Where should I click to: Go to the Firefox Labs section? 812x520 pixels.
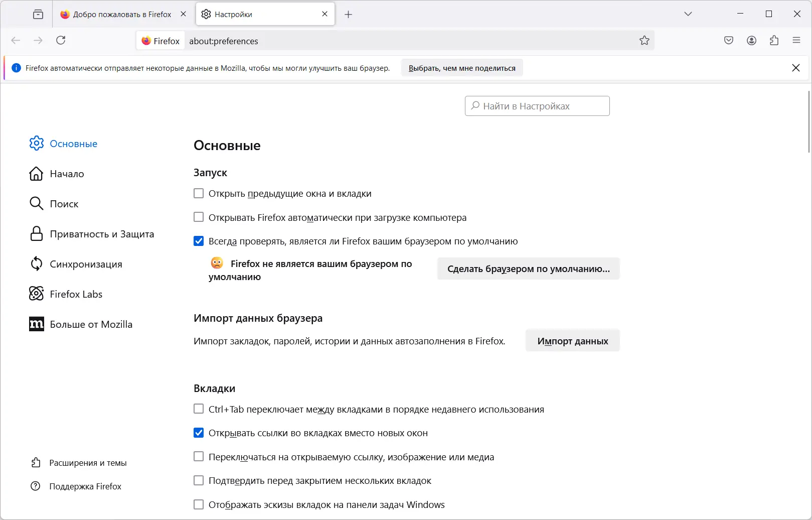[x=76, y=294]
